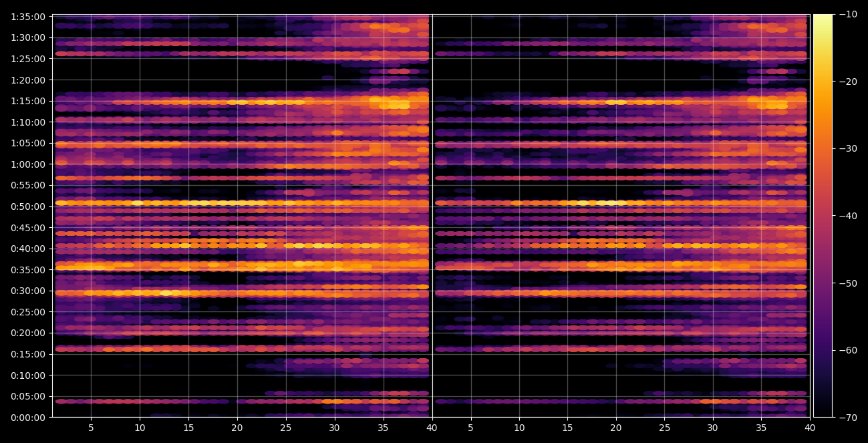Click the −20 colorbar tick label
868x443 pixels.
(x=848, y=82)
